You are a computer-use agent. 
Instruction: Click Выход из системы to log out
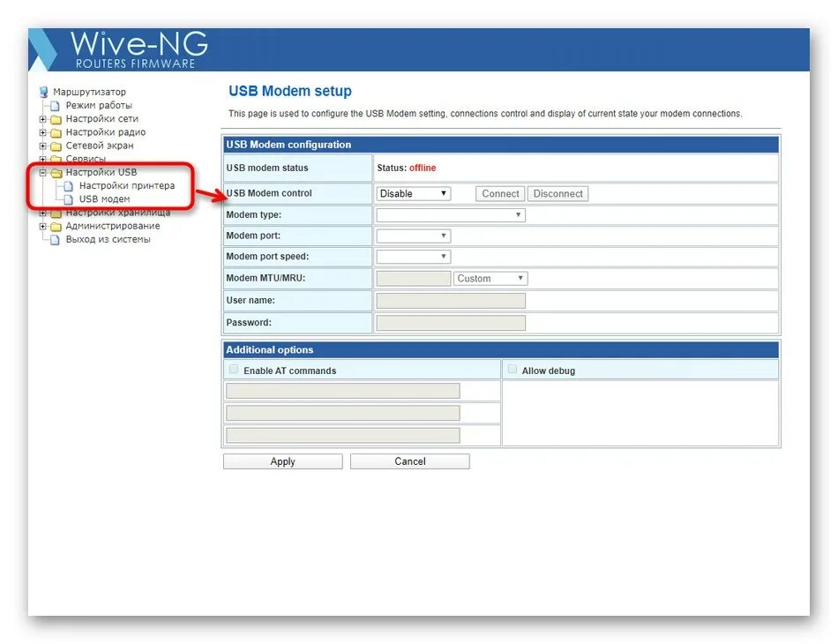[x=108, y=239]
